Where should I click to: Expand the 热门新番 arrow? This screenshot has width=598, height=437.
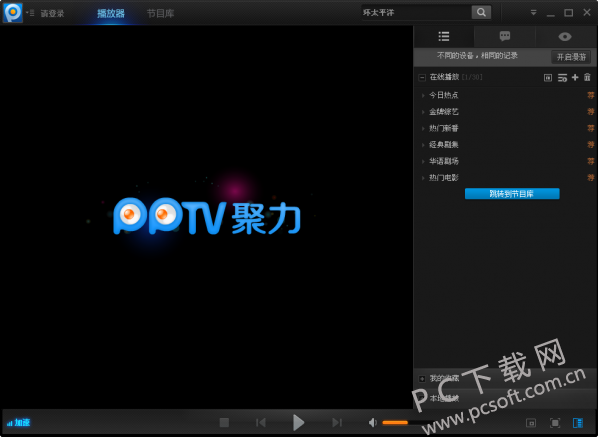tap(423, 129)
